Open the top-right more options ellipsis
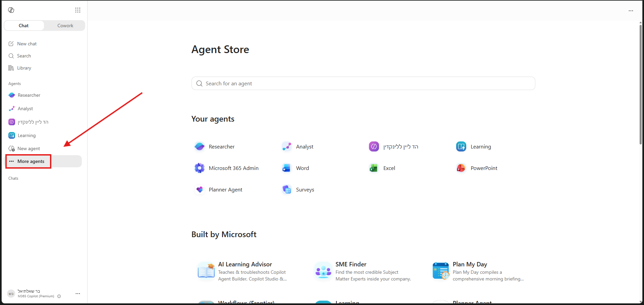This screenshot has height=305, width=644. (x=631, y=11)
